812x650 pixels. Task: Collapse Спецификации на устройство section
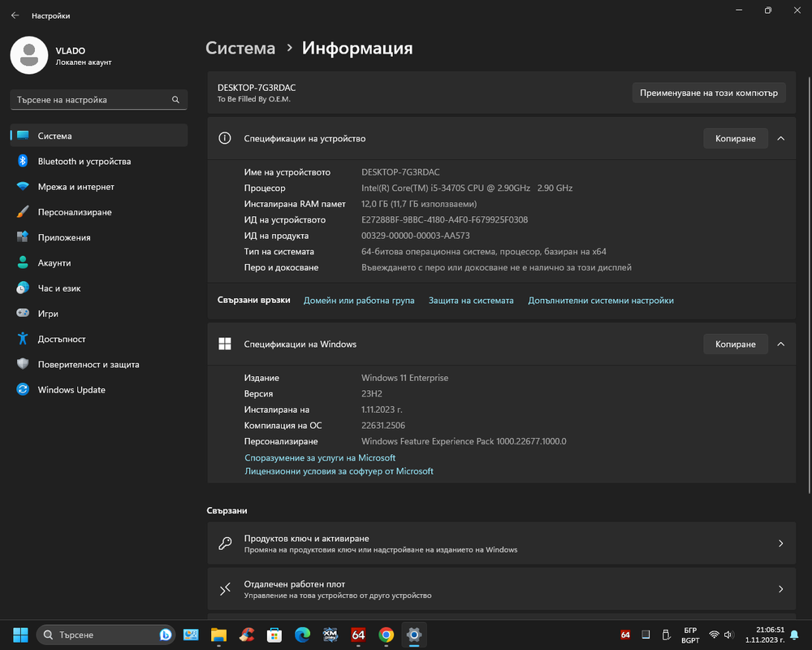coord(781,138)
